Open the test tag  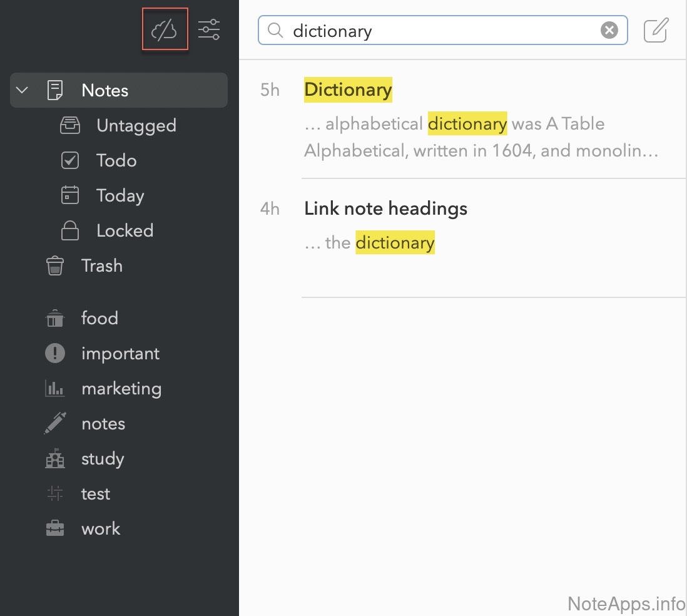95,494
